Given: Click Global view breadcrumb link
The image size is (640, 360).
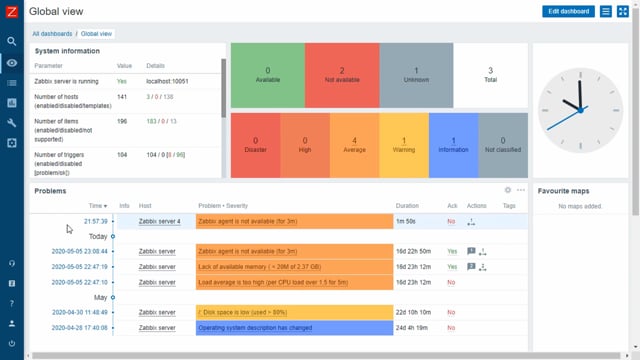Looking at the screenshot, I should pos(96,34).
